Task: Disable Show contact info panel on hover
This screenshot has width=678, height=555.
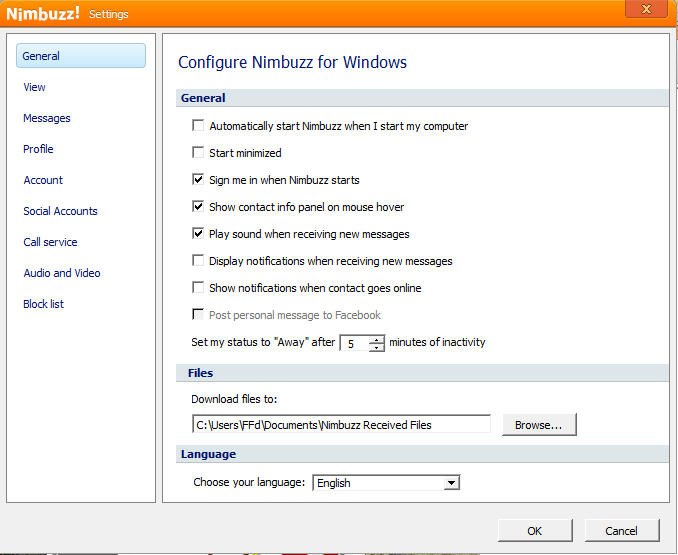Action: (x=198, y=206)
